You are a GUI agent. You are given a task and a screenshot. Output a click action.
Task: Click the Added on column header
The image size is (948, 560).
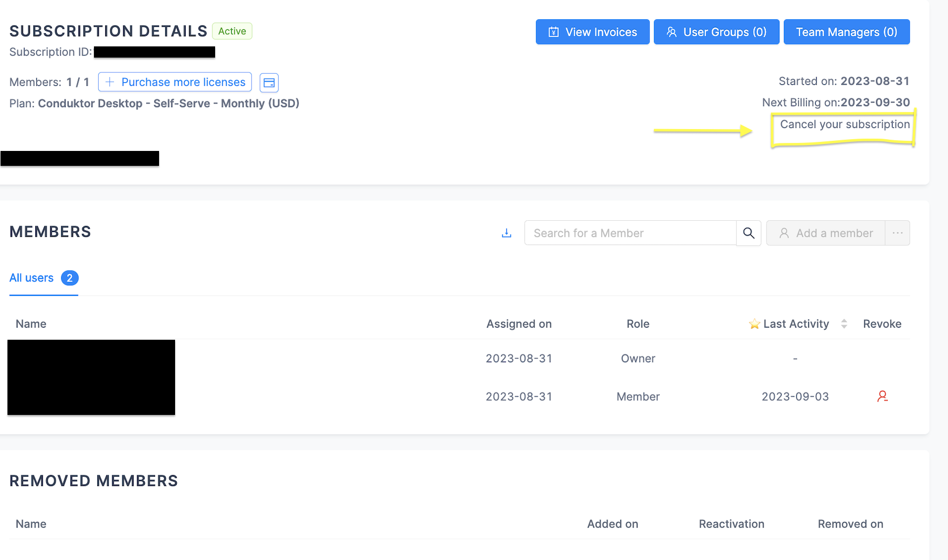(x=613, y=524)
